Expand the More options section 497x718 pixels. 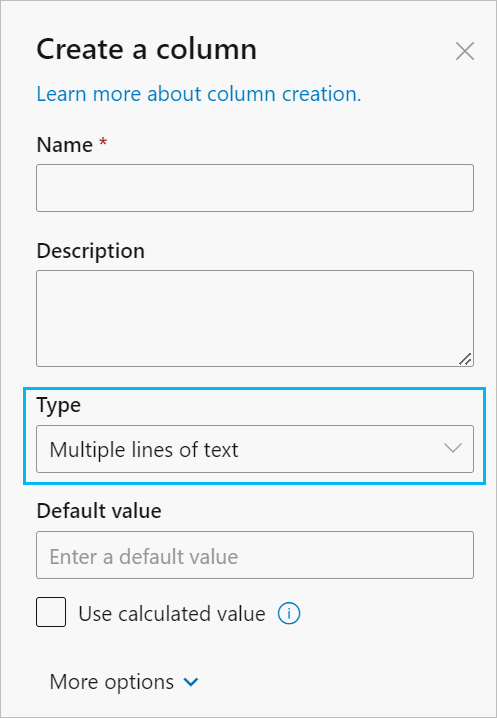coord(124,682)
